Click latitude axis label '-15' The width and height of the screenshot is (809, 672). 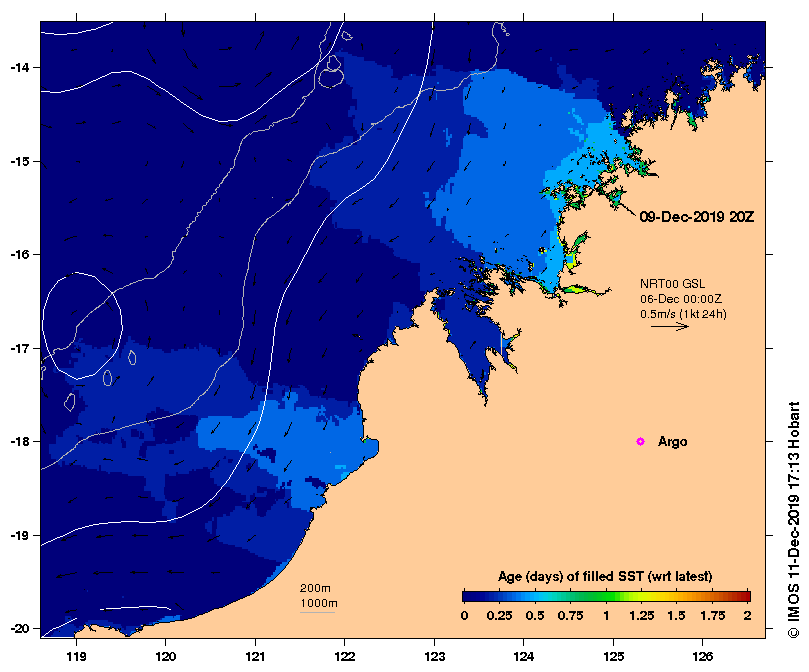(20, 162)
